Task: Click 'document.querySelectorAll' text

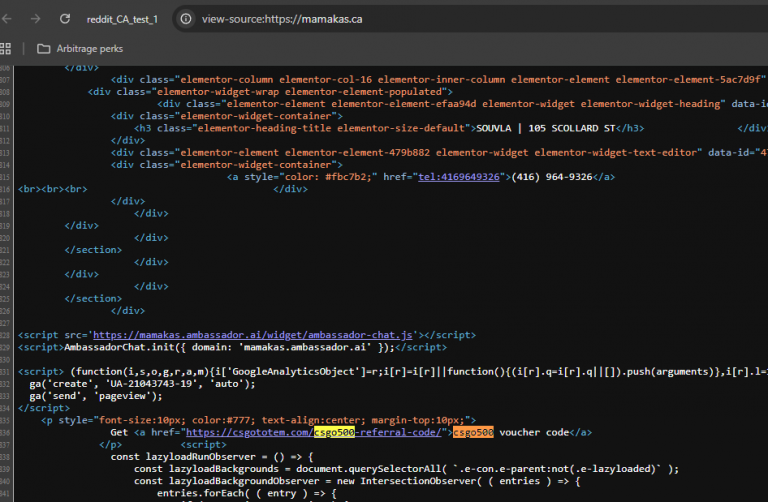Action: (368, 469)
